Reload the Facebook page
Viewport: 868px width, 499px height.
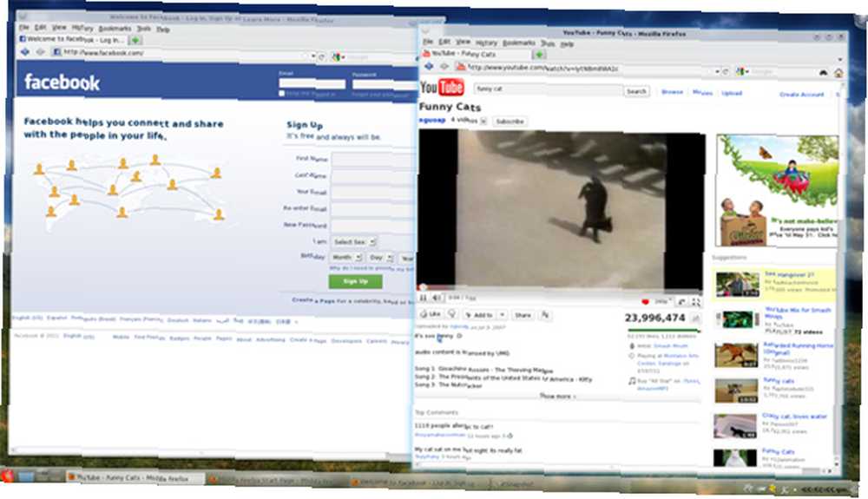[322, 56]
